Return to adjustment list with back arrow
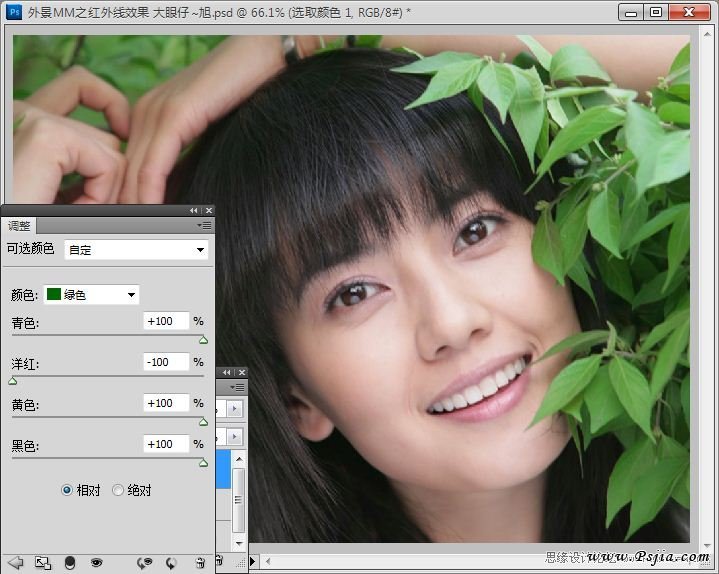Screen dimensions: 719x574 click(16, 562)
